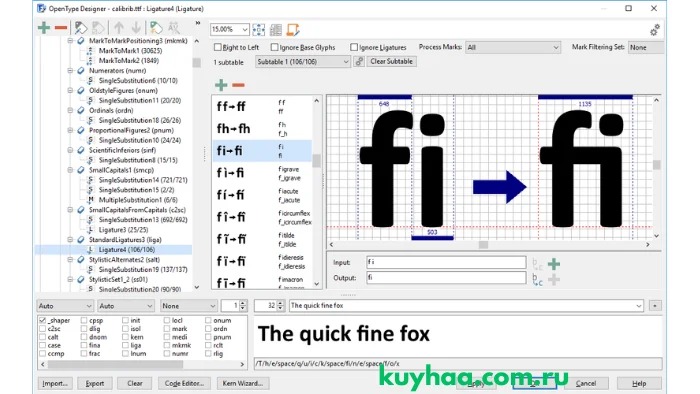The height and width of the screenshot is (394, 700).
Task: Click the grid layout icon in top toolbar
Action: 276,30
